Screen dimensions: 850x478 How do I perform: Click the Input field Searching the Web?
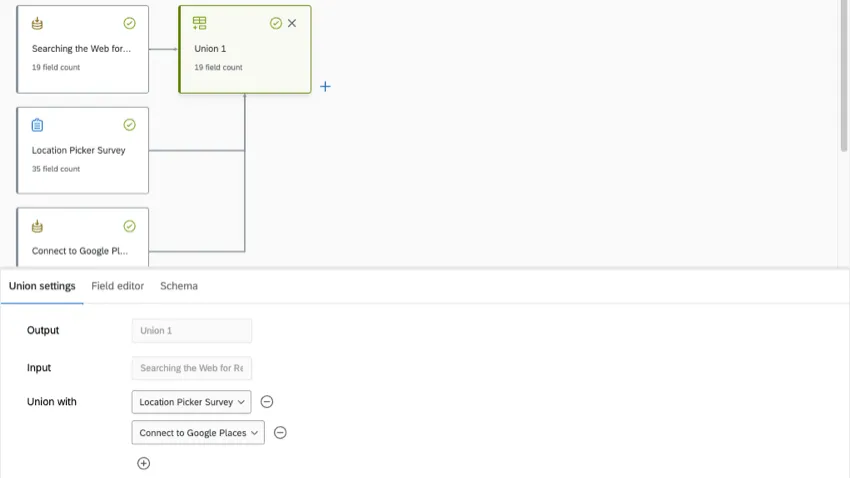192,368
